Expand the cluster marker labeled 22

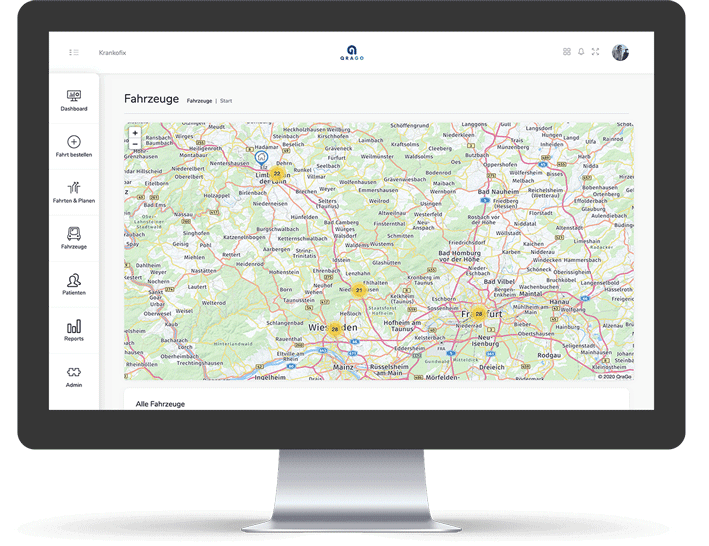(x=277, y=173)
